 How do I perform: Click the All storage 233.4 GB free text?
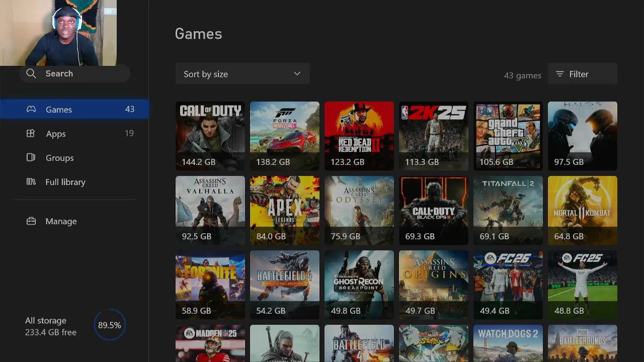(x=51, y=326)
